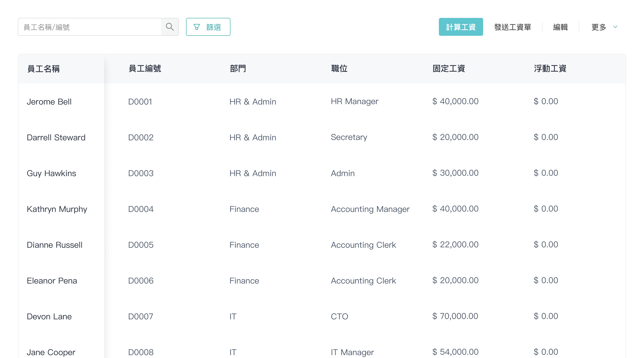Click 發送工資單 button
644x358 pixels.
[513, 27]
